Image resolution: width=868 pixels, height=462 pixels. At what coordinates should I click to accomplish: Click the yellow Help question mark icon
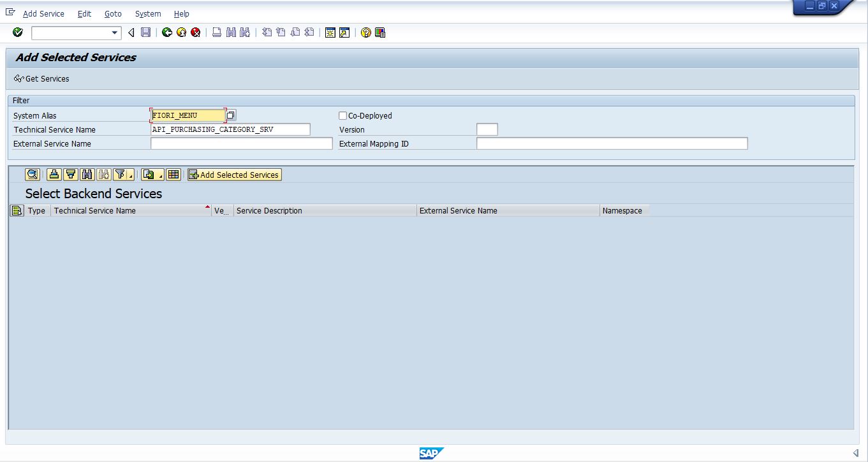click(x=366, y=32)
